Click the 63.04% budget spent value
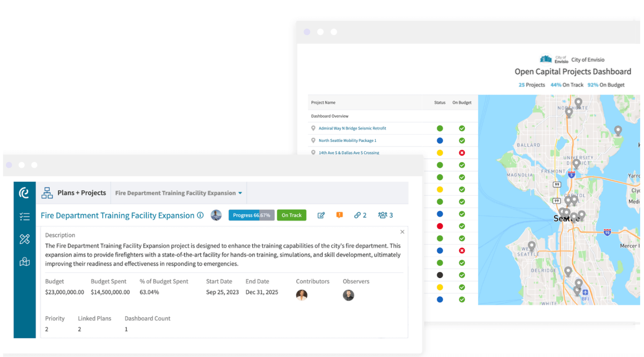The image size is (644, 357). point(149,292)
